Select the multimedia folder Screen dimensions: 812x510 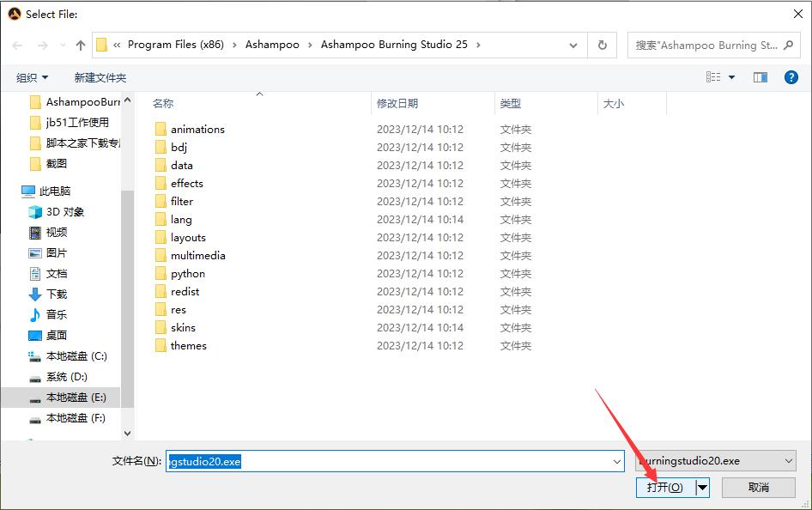tap(190, 256)
